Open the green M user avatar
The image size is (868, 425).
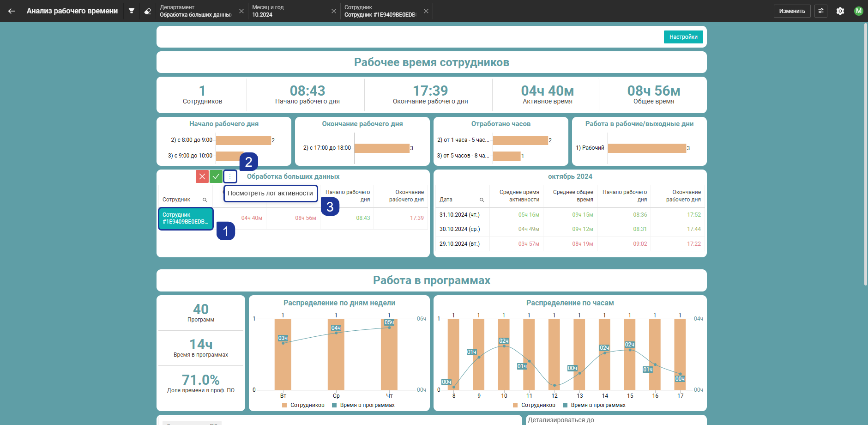point(858,11)
